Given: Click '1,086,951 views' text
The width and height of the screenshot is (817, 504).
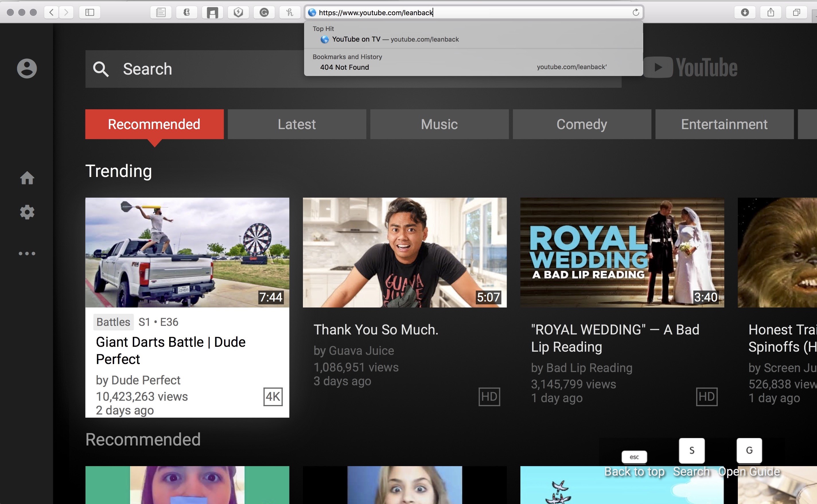Looking at the screenshot, I should [356, 367].
